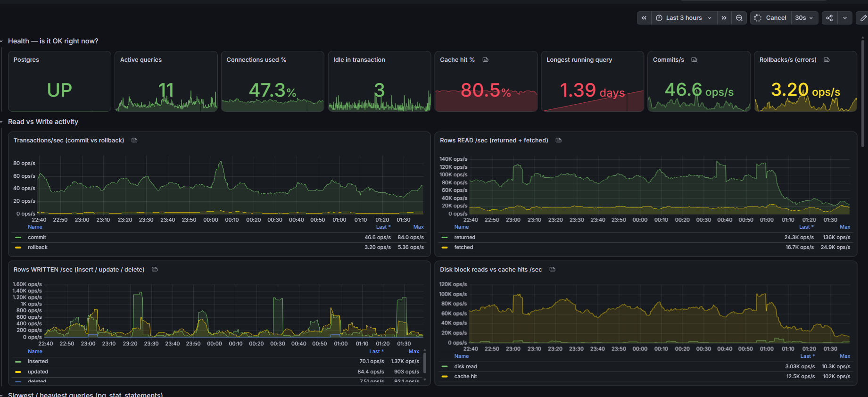The image size is (868, 397).
Task: Sort Rows WRITTEN legend by Max
Action: coord(413,352)
